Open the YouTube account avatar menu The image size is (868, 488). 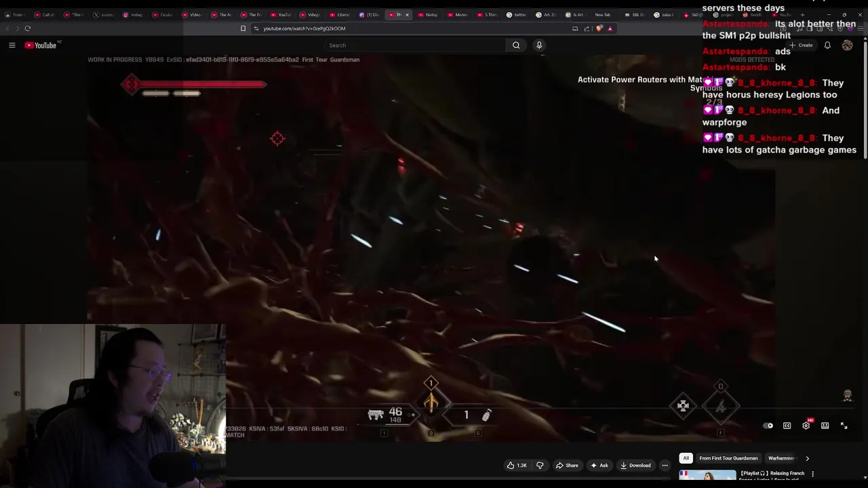point(847,45)
